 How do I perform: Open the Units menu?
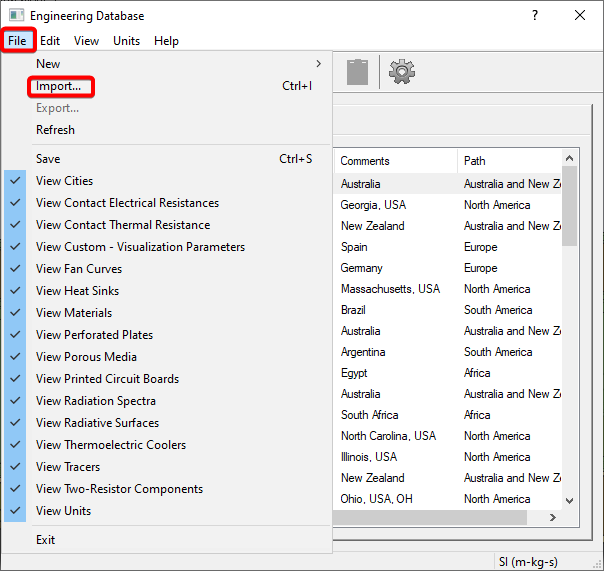(x=126, y=41)
